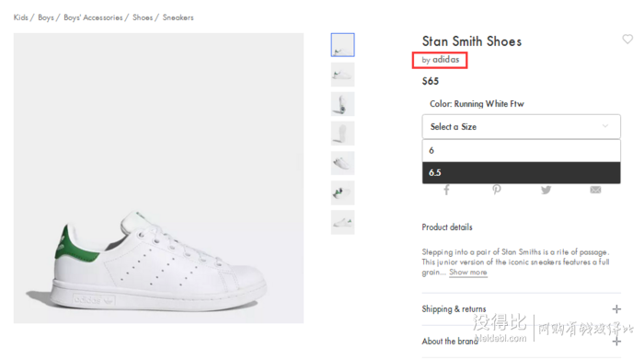Add Stan Smith Shoes to wishlist heart
The height and width of the screenshot is (360, 644).
click(x=627, y=39)
